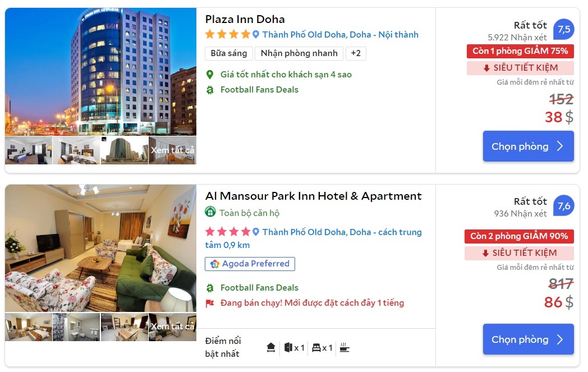Open Plaza Inn's 'Xem tất cả' photo thumbnail
Screen dimensions: 588x372
(x=172, y=150)
